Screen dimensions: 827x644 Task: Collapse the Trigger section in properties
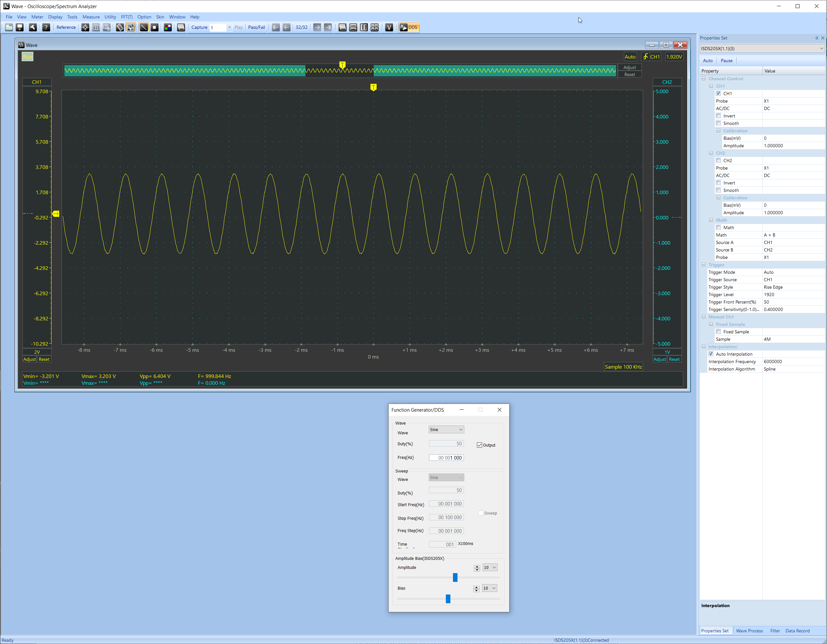703,265
